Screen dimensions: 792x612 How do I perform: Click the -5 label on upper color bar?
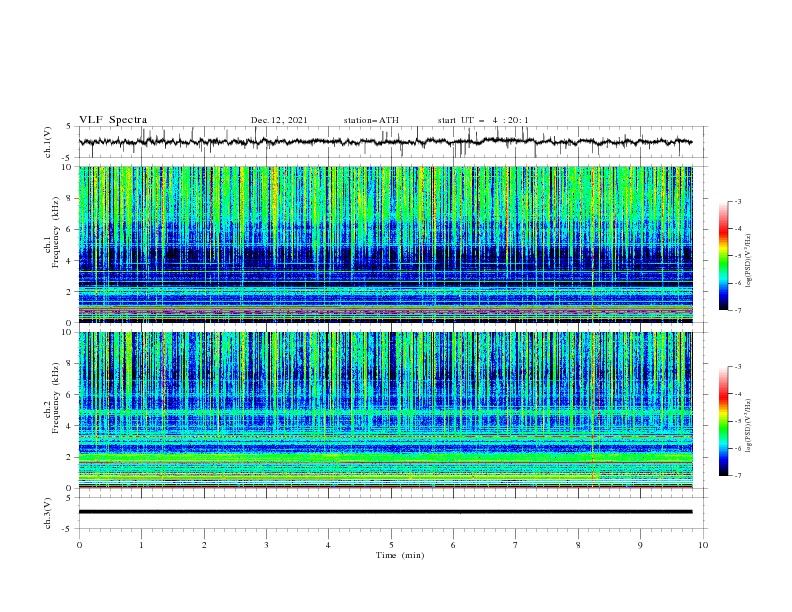point(738,256)
